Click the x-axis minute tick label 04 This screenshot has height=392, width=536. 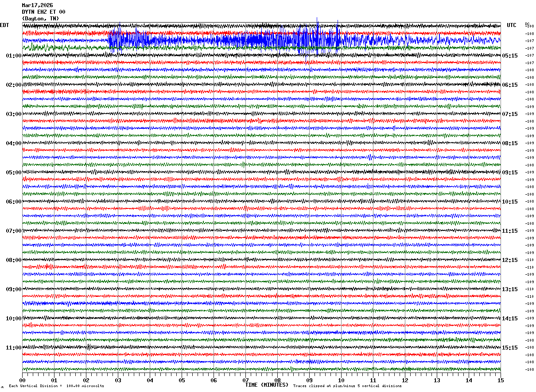click(x=150, y=380)
